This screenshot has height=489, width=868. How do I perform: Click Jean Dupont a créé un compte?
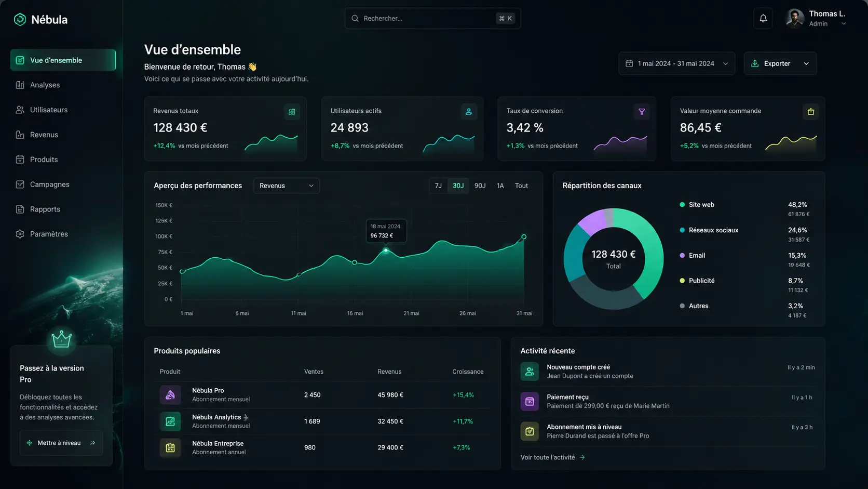[x=590, y=376]
